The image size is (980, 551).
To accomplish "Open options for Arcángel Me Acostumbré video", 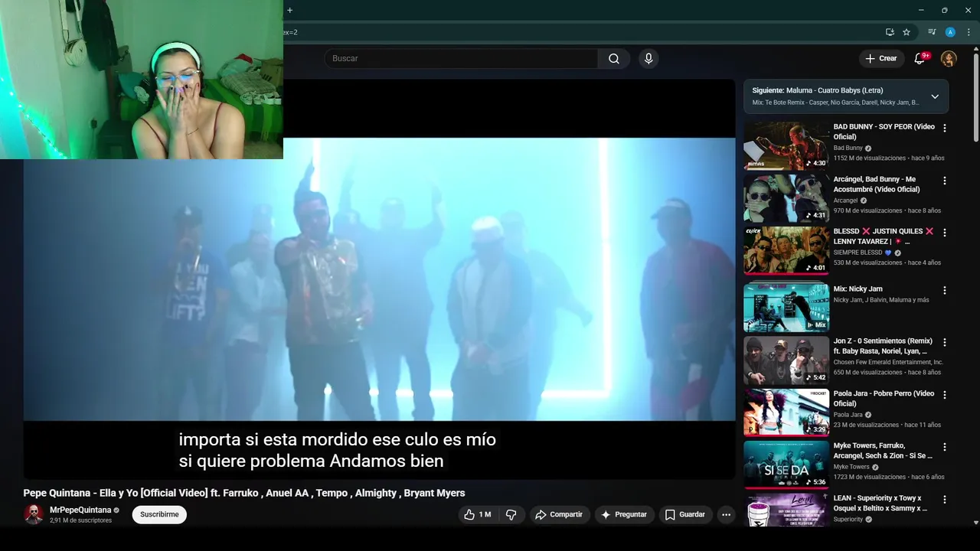I will [944, 181].
